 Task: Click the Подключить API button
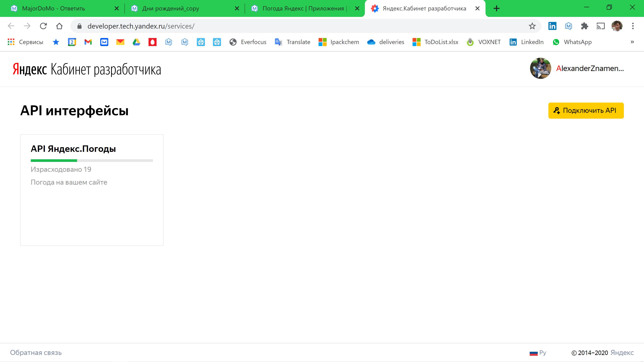point(586,110)
